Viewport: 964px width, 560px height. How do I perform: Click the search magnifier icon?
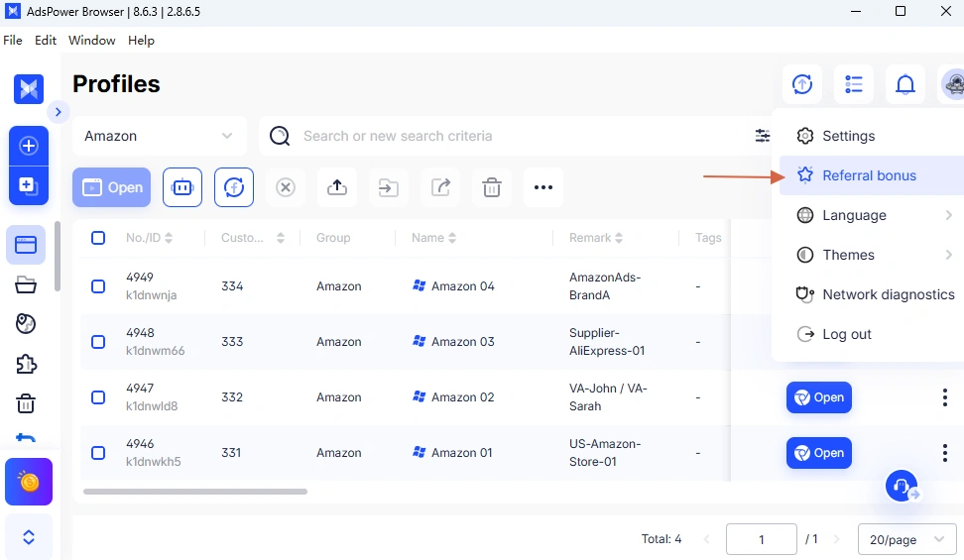tap(280, 136)
